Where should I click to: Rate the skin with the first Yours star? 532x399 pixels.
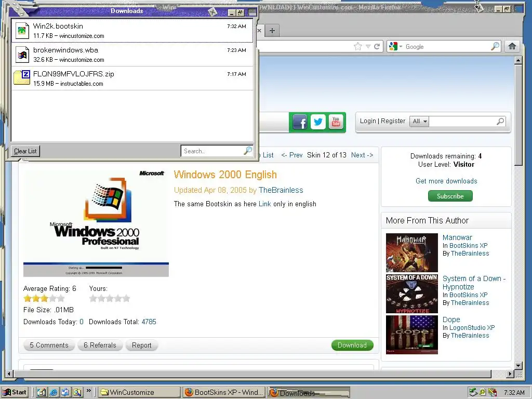(94, 299)
